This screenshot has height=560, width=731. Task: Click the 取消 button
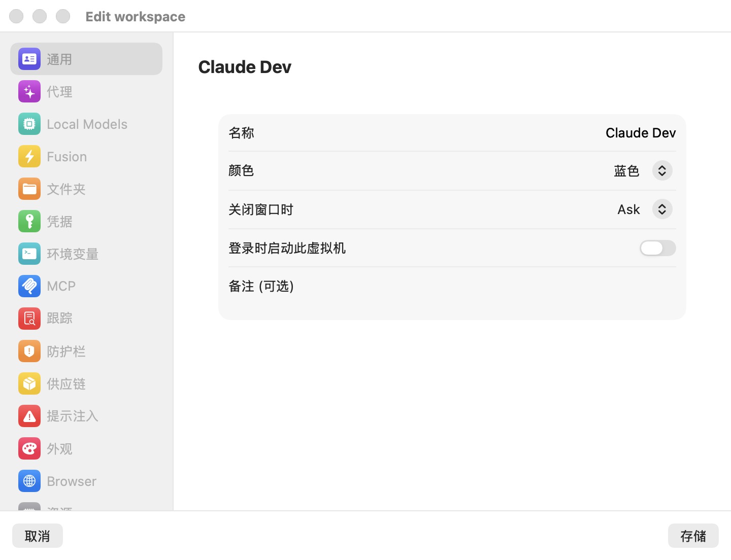38,536
